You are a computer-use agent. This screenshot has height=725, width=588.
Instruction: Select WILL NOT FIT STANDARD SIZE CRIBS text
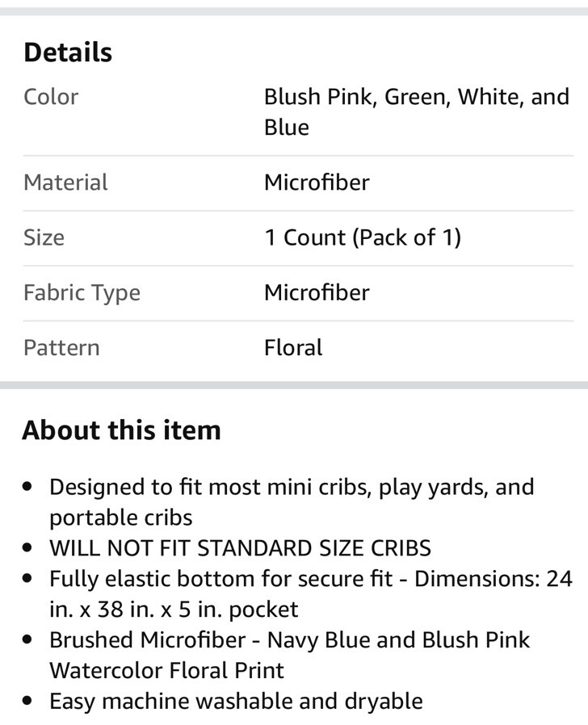pyautogui.click(x=240, y=548)
